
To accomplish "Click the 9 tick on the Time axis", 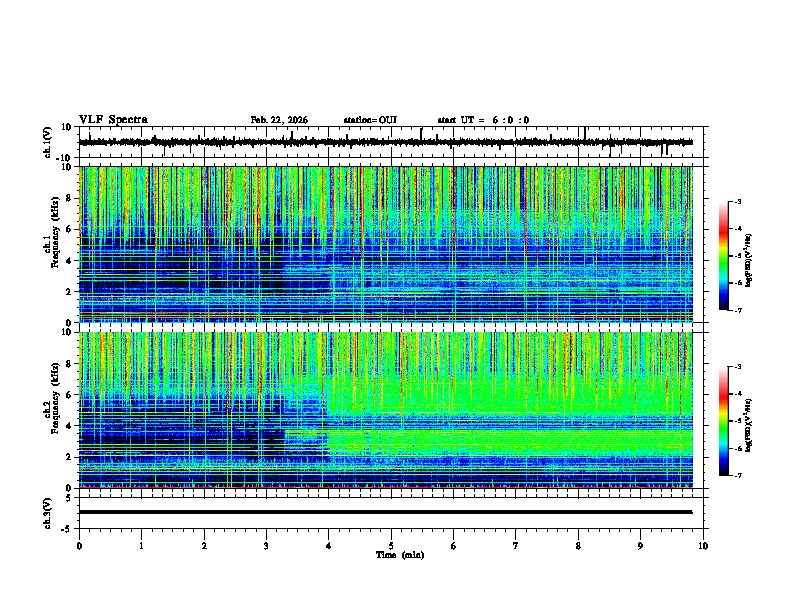I will [x=640, y=546].
